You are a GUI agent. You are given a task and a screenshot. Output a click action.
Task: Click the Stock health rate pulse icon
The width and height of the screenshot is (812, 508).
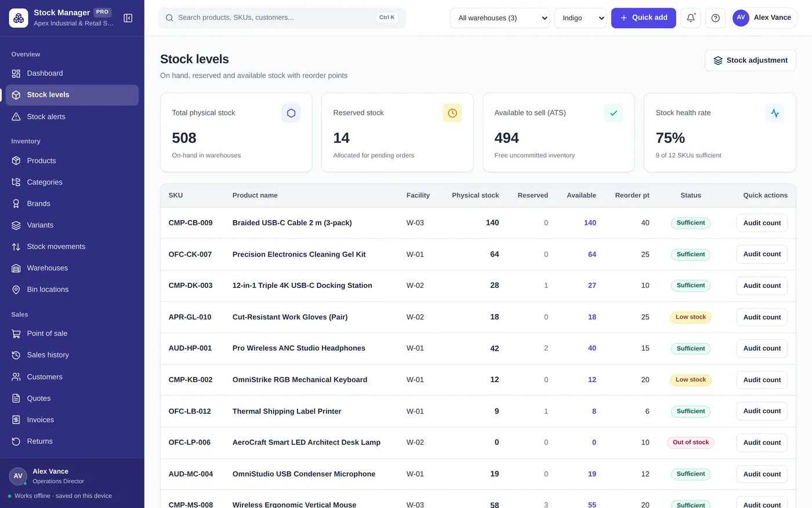[x=775, y=113]
